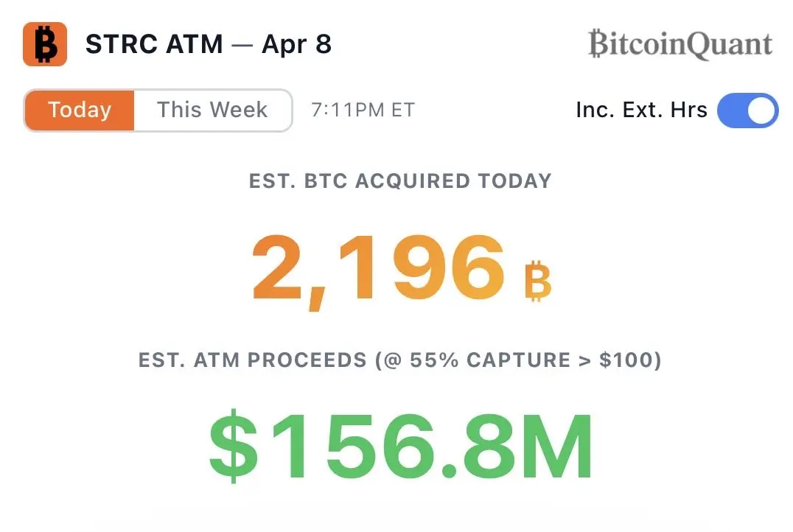Viewport: 793px width, 532px height.
Task: Disable the Inc. Ext. Hrs switch
Action: coord(747,111)
